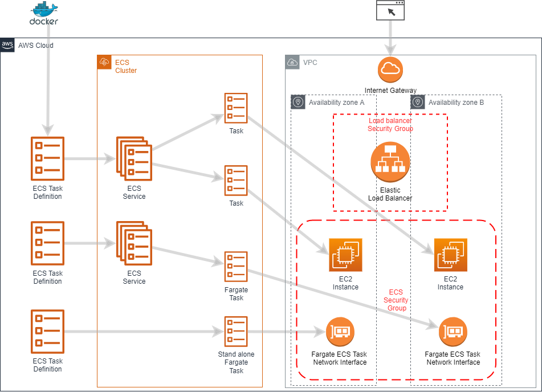Click the 'EC2 Instance' label in zone A
This screenshot has height=392, width=542.
[346, 283]
